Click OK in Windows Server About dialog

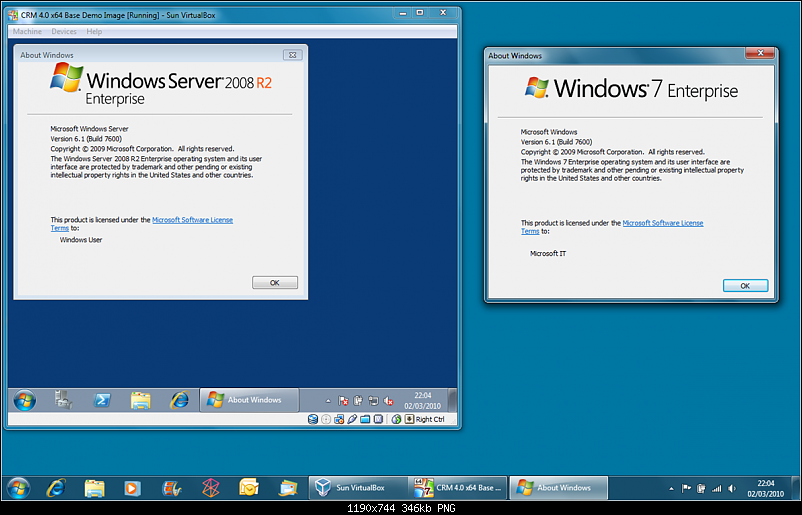(275, 282)
